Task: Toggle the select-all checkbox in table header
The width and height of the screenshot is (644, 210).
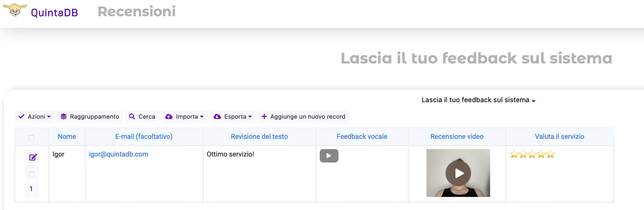Action: pyautogui.click(x=32, y=137)
